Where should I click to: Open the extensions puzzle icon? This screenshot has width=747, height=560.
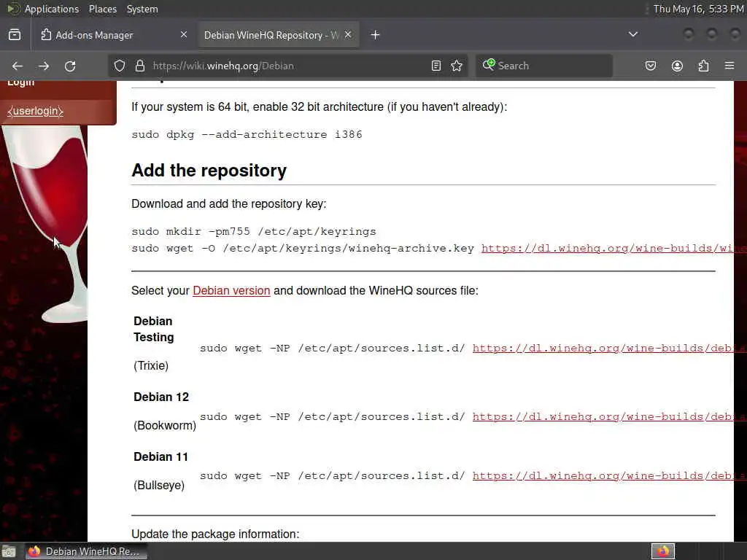click(703, 66)
